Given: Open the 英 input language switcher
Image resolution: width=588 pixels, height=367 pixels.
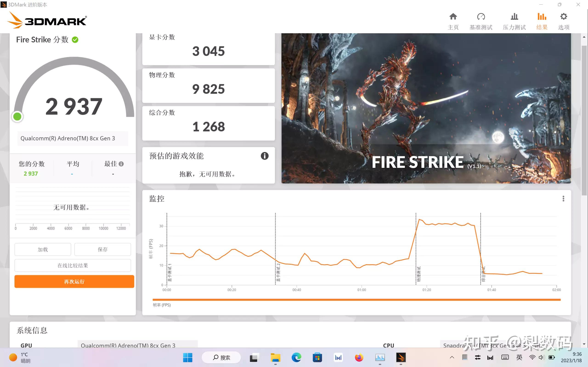Looking at the screenshot, I should coord(519,357).
